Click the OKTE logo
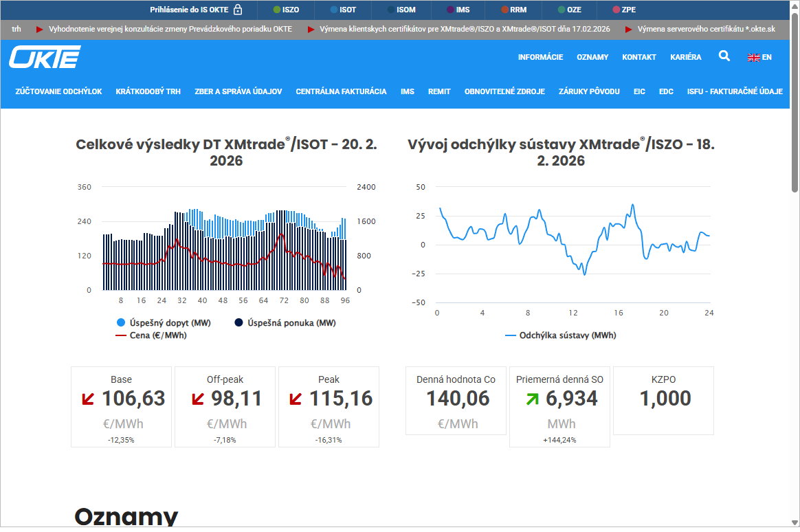 pos(45,57)
